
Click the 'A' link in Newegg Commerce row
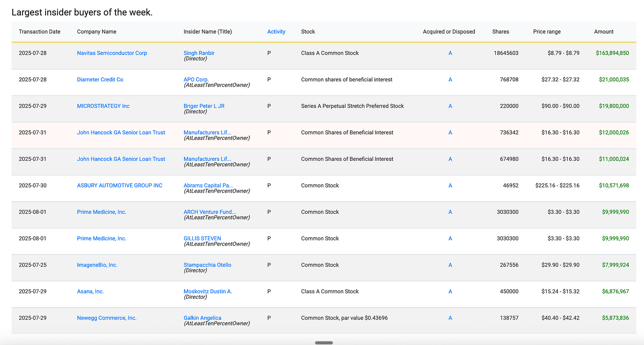450,318
